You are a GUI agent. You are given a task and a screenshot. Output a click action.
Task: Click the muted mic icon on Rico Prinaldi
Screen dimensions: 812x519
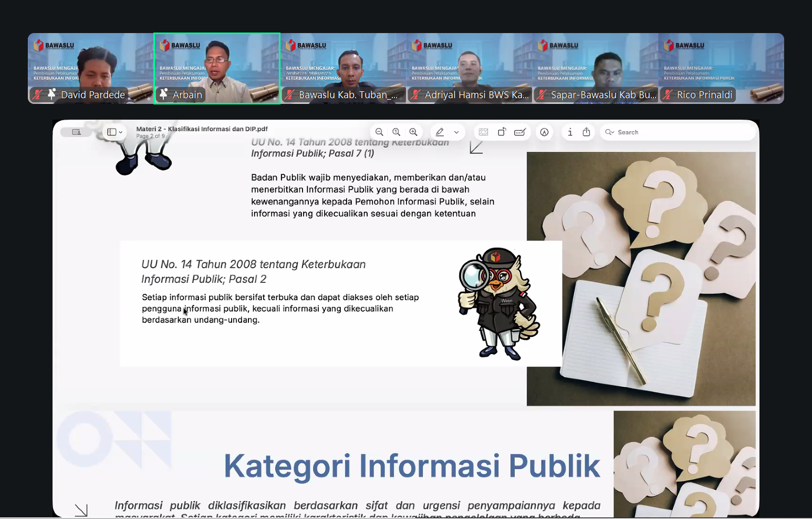coord(668,94)
